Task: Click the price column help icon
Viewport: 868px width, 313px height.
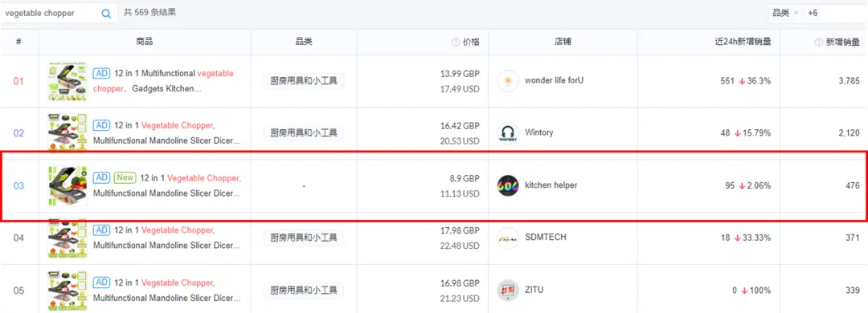Action: click(456, 42)
